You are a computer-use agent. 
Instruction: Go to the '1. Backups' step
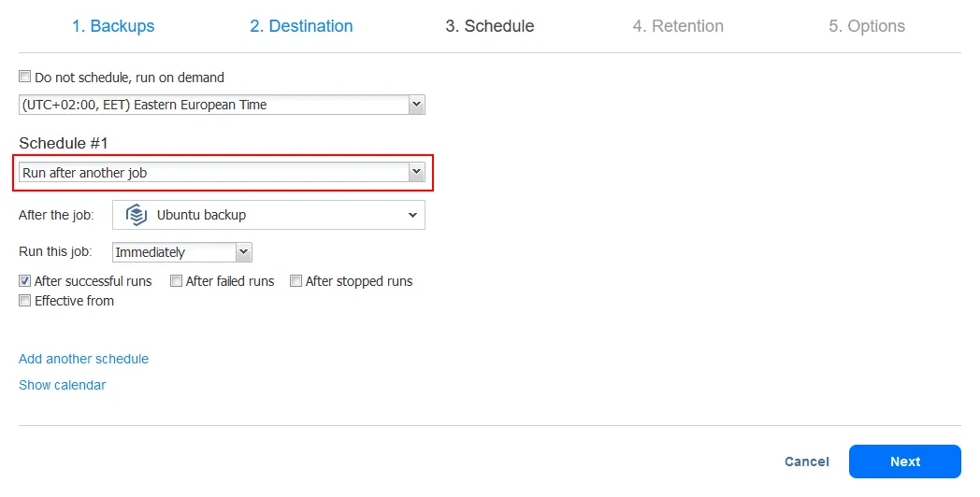[113, 26]
